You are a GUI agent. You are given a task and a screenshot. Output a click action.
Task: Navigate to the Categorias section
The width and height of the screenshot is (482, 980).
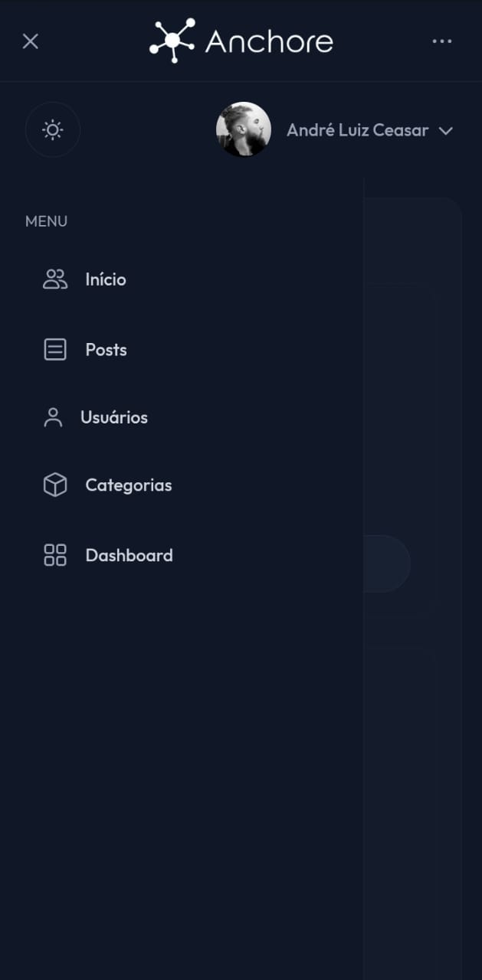point(129,485)
